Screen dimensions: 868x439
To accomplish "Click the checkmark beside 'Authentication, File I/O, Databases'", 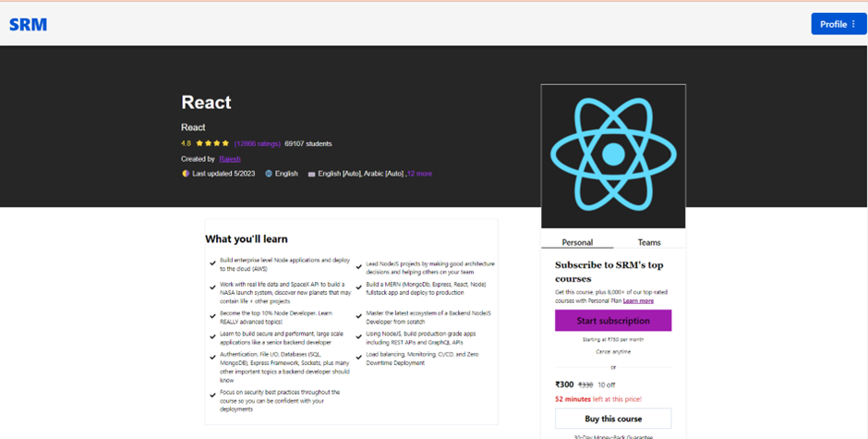I will pos(212,357).
